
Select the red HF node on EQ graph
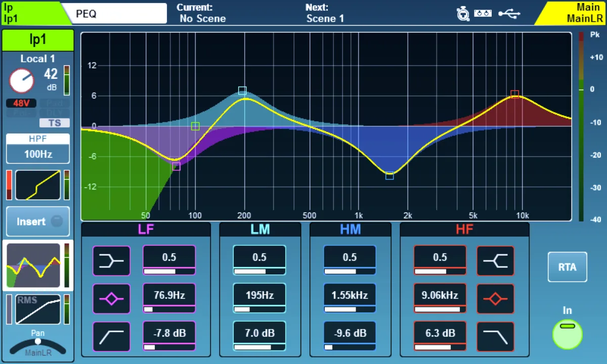(514, 94)
